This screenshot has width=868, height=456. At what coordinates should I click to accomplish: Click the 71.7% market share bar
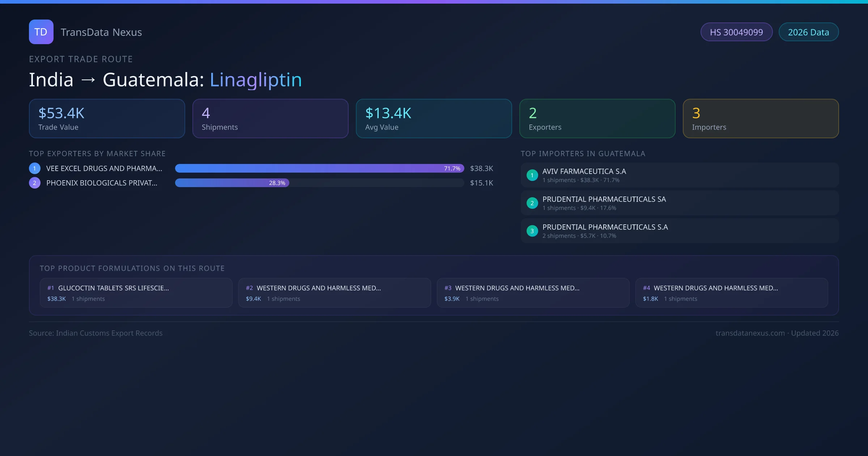319,168
